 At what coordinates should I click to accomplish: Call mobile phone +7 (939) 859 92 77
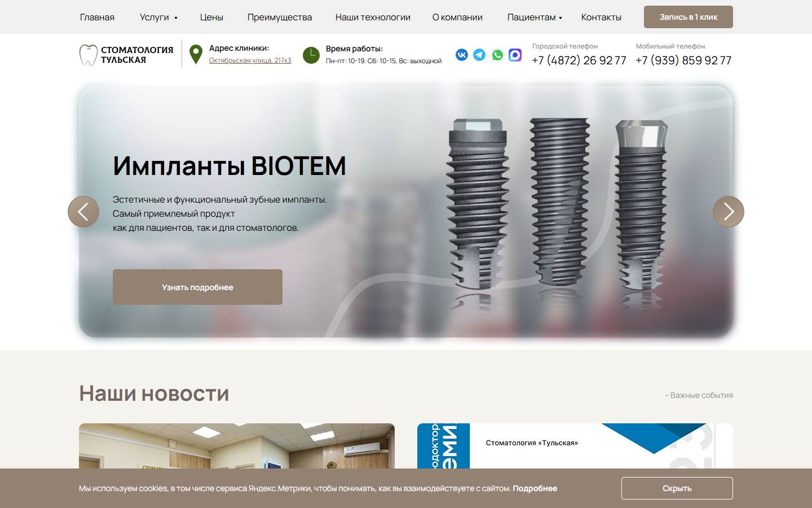pyautogui.click(x=683, y=60)
